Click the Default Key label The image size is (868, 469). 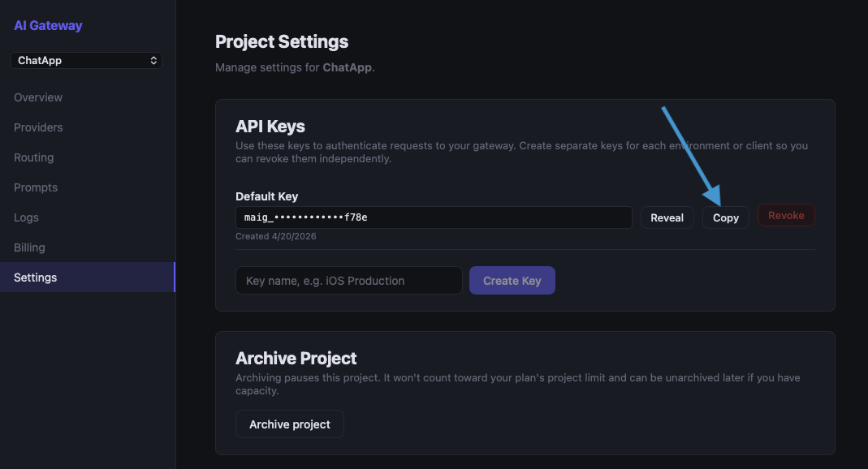(x=267, y=196)
